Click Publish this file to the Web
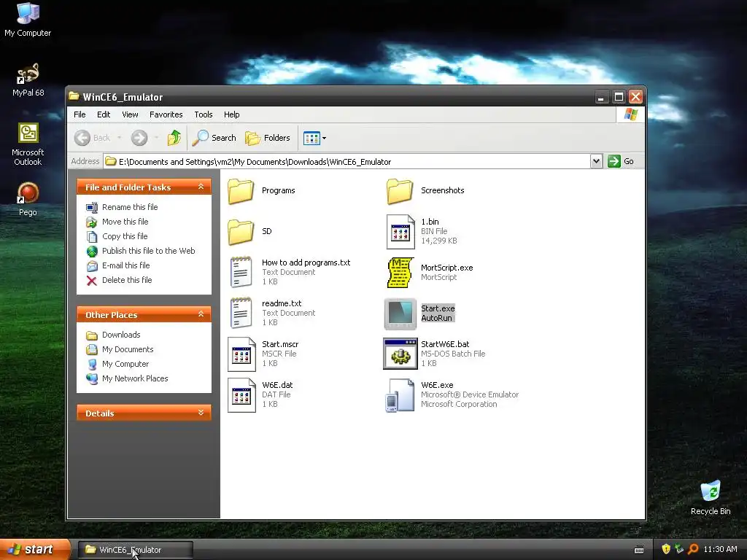Viewport: 747px width, 560px height. (x=149, y=251)
